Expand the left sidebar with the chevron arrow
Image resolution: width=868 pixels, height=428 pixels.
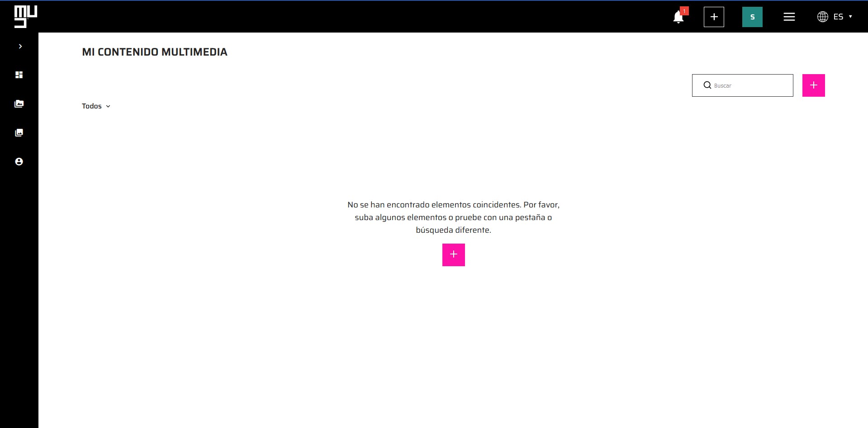[x=20, y=46]
